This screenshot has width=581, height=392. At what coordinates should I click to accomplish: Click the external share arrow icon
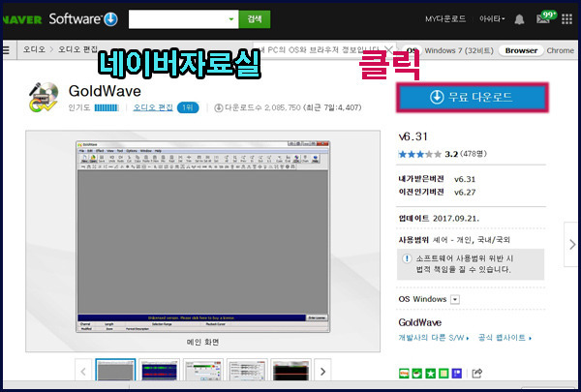pyautogui.click(x=477, y=373)
